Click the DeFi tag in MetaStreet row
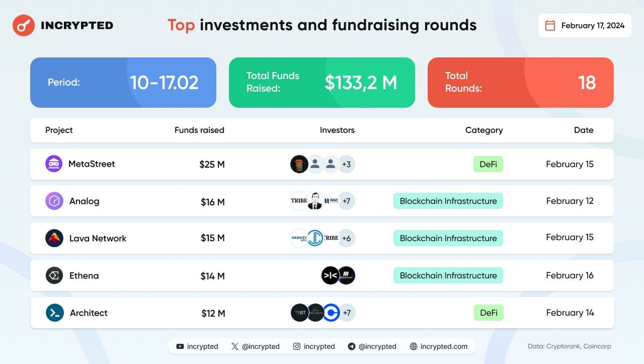The height and width of the screenshot is (364, 644). 488,164
